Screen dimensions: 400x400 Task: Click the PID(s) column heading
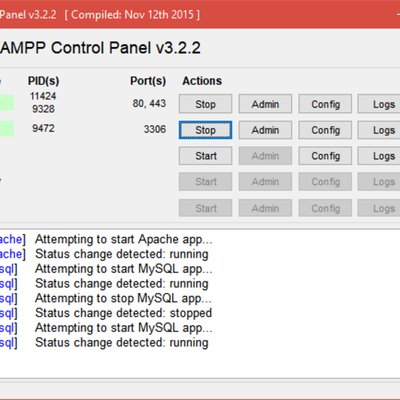point(43,81)
